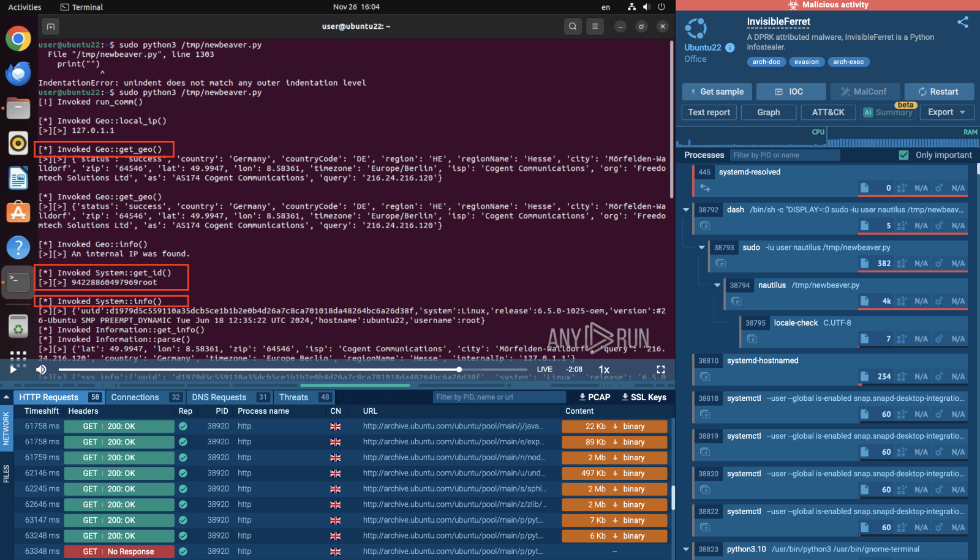Collapse the dash process 38792 tree
The image size is (980, 560).
(x=686, y=210)
